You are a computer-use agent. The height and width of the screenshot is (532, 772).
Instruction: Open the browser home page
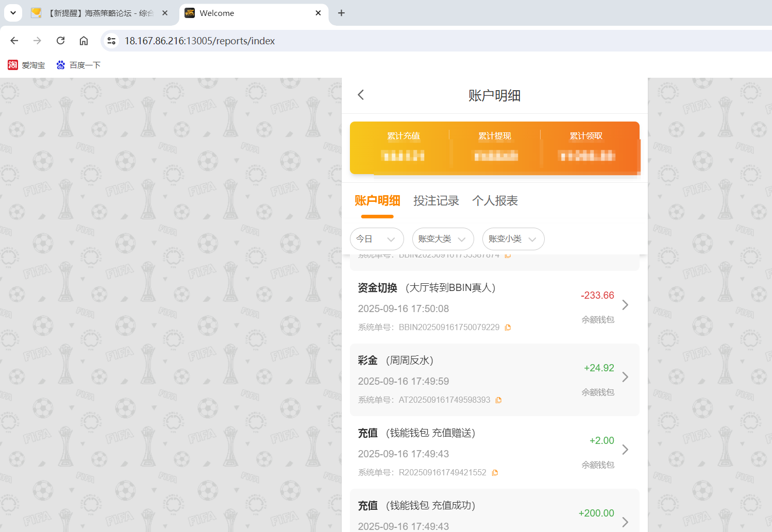point(83,41)
